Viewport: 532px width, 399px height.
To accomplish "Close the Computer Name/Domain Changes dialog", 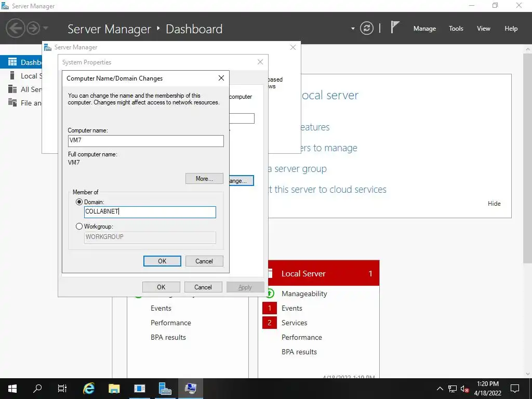I will 221,78.
